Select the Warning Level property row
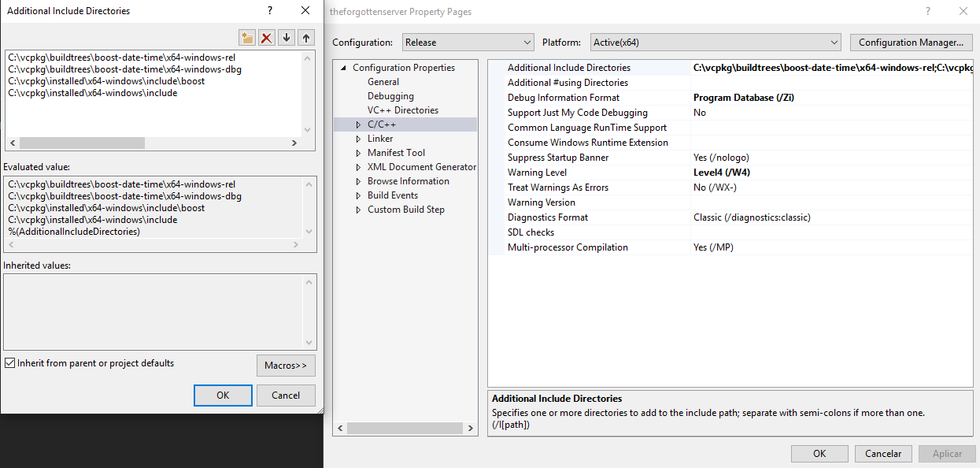980x468 pixels. tap(537, 173)
